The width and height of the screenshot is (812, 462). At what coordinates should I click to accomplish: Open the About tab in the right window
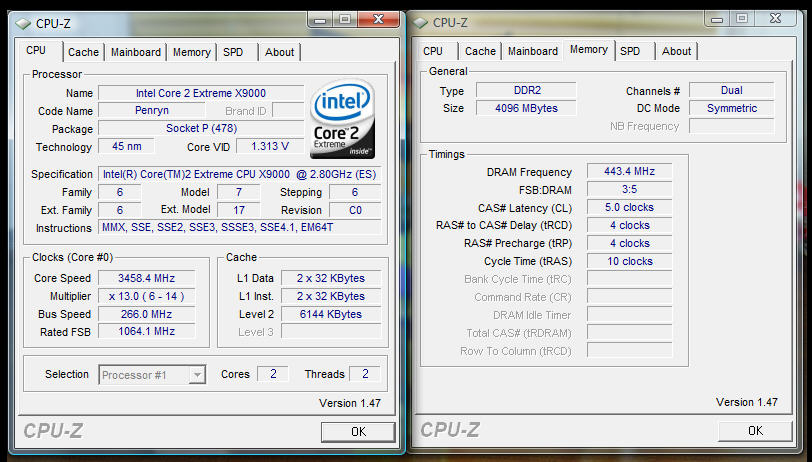point(677,51)
